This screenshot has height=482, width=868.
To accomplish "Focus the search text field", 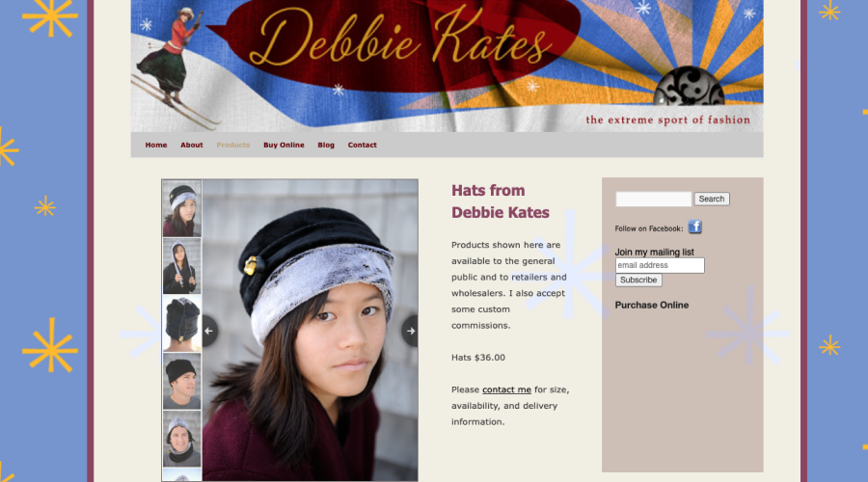I will click(x=653, y=199).
